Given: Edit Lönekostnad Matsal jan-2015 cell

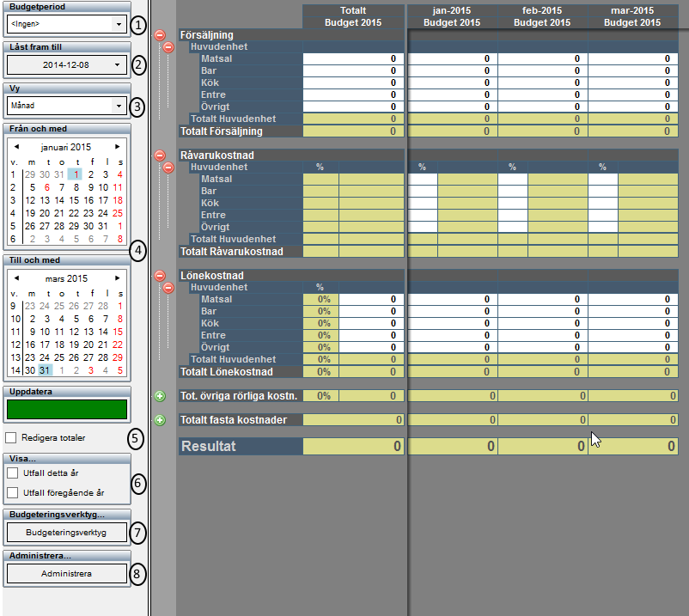Looking at the screenshot, I should pos(452,299).
